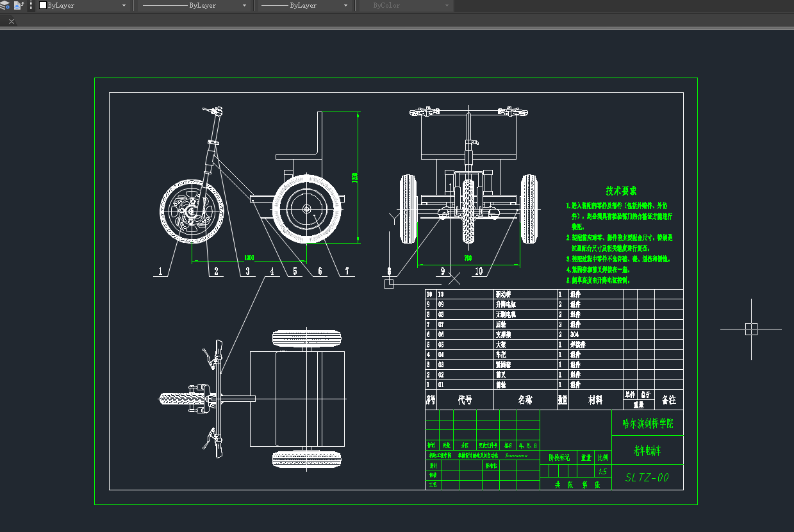Close the drawing tab with the X
The image size is (794, 532).
[11, 21]
